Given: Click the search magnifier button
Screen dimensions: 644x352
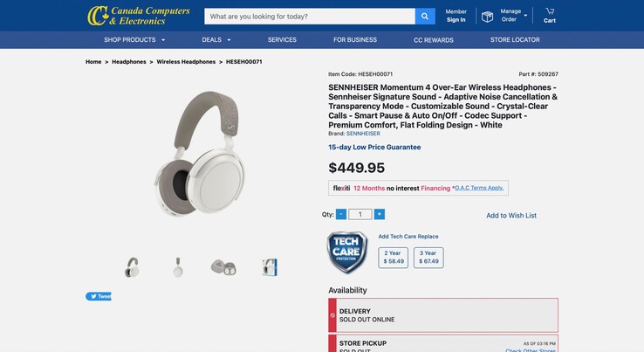Looking at the screenshot, I should tap(425, 17).
